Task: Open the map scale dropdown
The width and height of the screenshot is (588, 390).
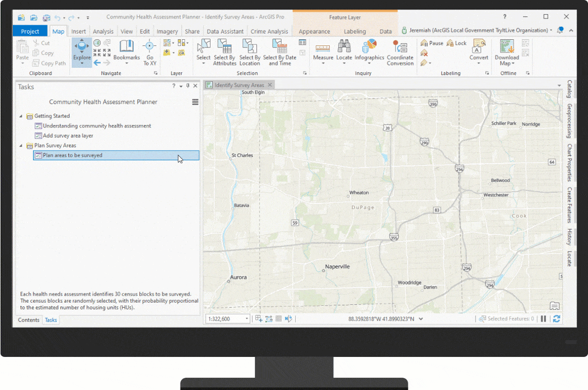Action: pyautogui.click(x=247, y=319)
